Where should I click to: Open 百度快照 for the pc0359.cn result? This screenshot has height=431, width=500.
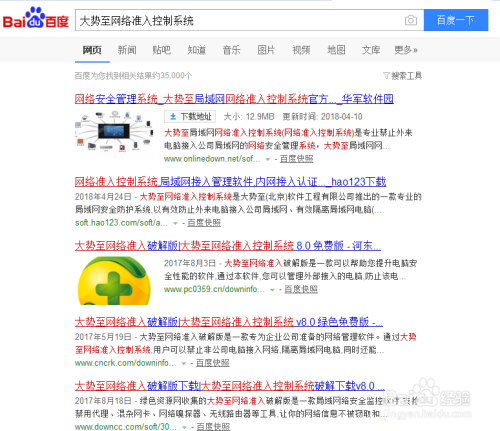(301, 289)
